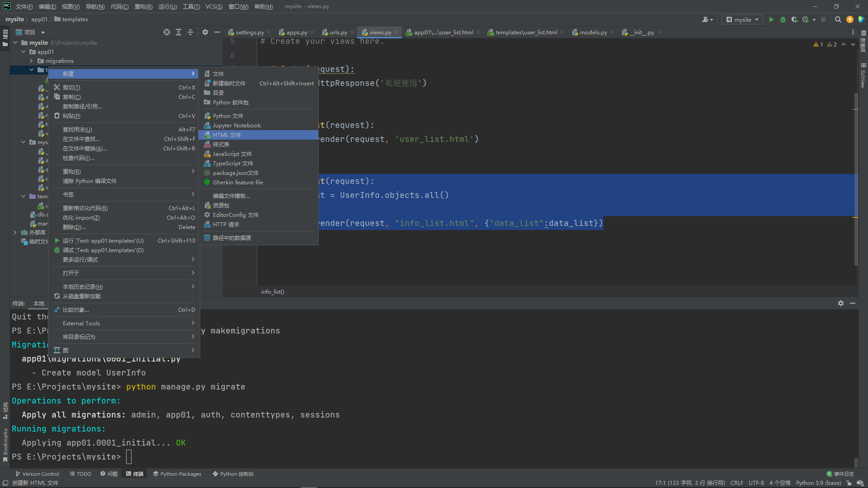
Task: Open the 代码 menu
Action: (119, 6)
